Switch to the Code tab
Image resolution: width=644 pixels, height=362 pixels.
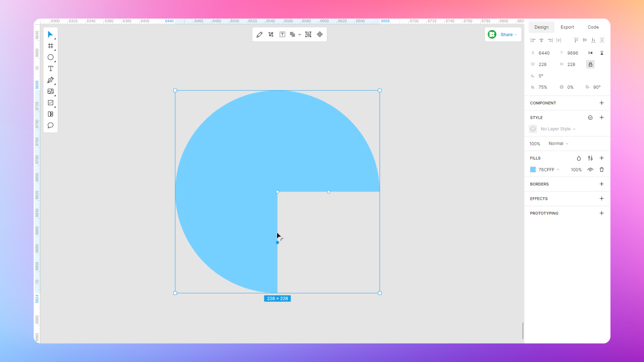click(593, 27)
